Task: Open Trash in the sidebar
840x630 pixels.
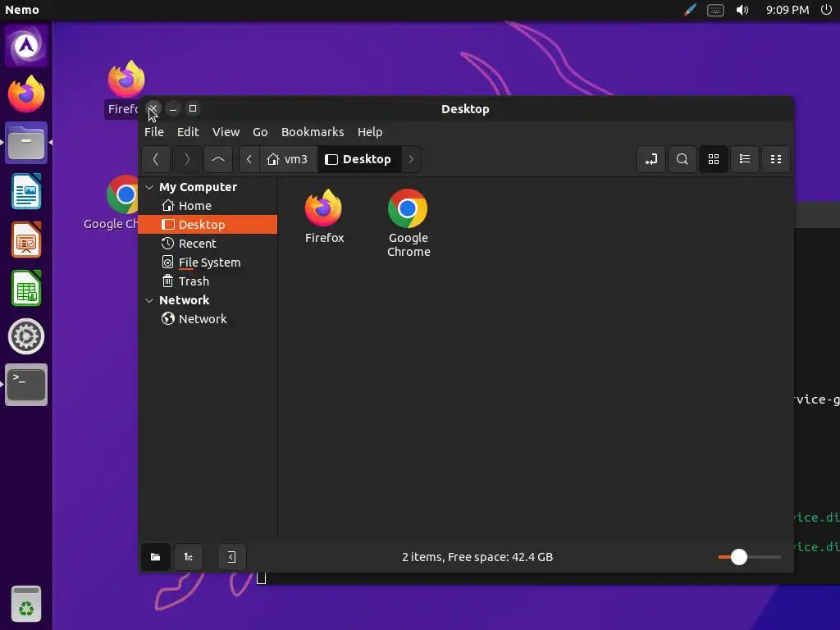Action: click(208, 281)
